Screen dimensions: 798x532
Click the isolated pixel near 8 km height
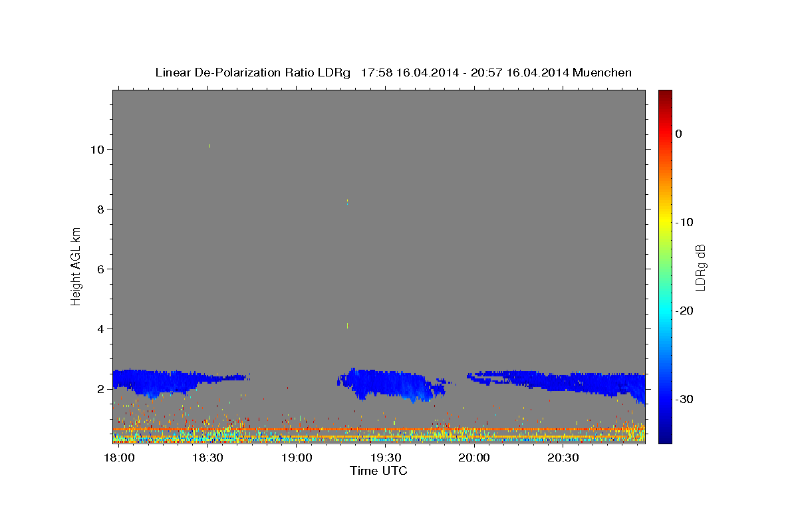[347, 200]
